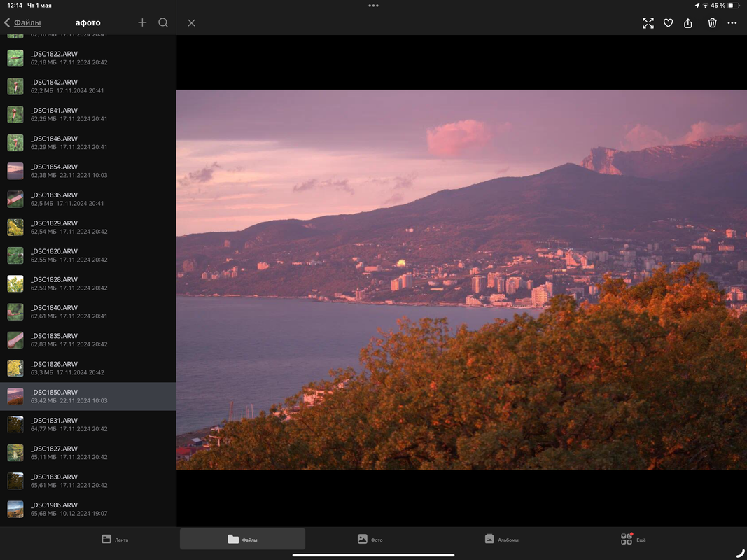The height and width of the screenshot is (560, 747).
Task: Add photo to favorites with heart icon
Action: (x=668, y=23)
